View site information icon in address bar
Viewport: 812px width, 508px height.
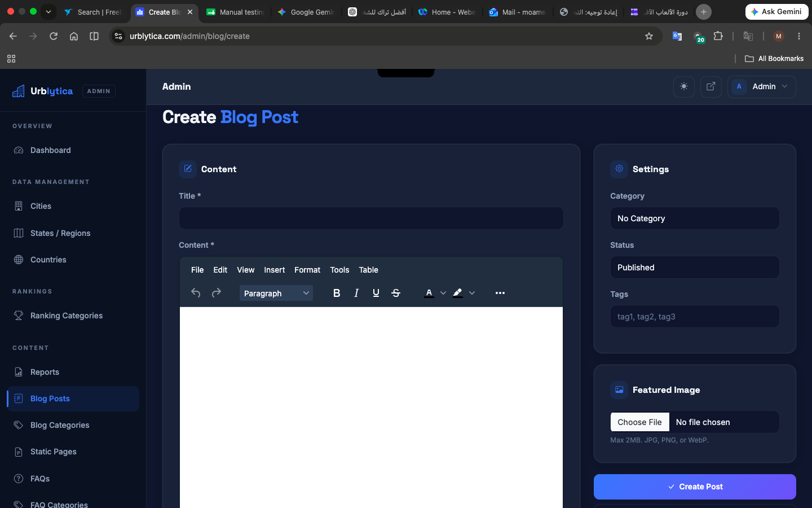pyautogui.click(x=118, y=36)
